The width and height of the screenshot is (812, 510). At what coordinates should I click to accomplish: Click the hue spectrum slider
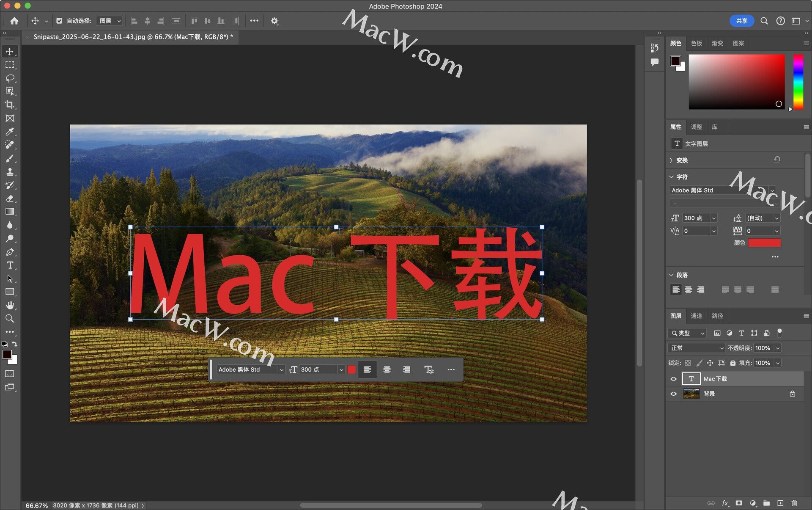click(x=798, y=82)
